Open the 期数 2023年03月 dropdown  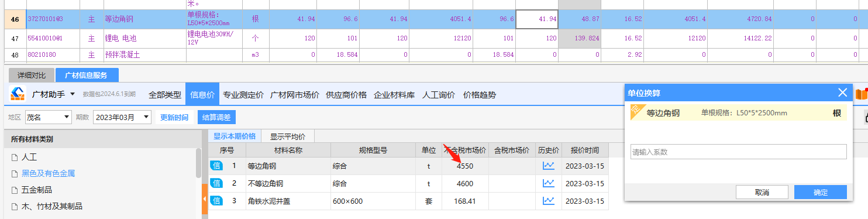tap(122, 117)
